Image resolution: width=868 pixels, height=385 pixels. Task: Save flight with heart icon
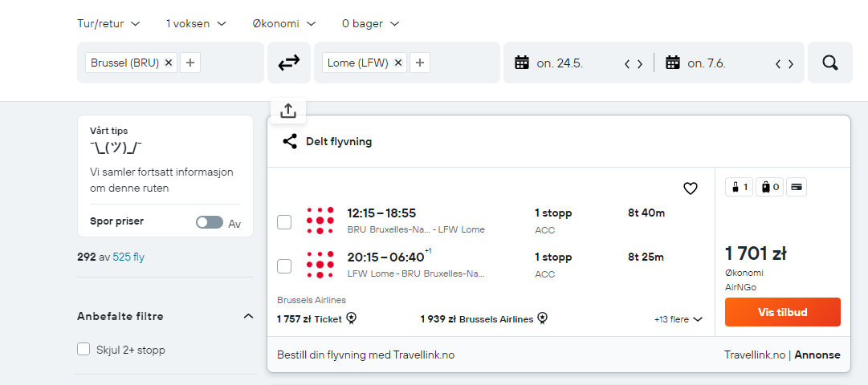(x=691, y=188)
